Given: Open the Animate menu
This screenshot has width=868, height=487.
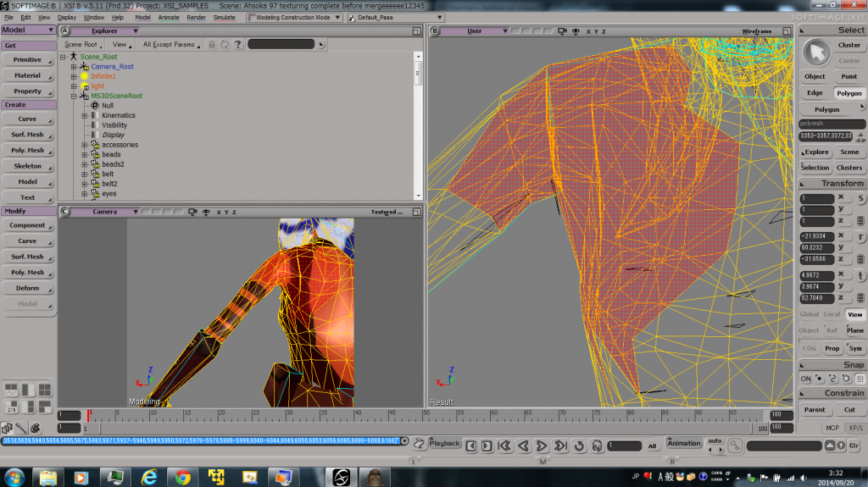Looking at the screenshot, I should pos(169,18).
